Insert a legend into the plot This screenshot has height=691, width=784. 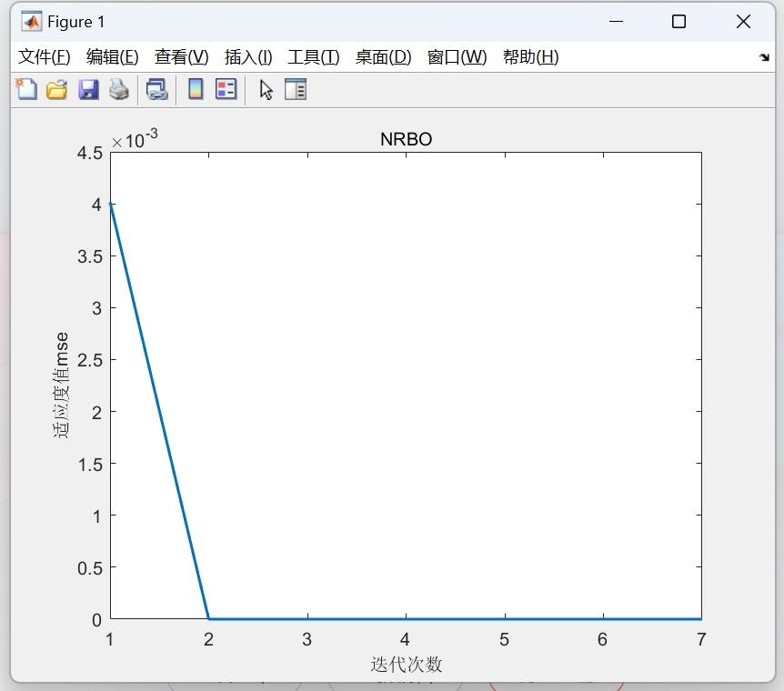(x=226, y=89)
